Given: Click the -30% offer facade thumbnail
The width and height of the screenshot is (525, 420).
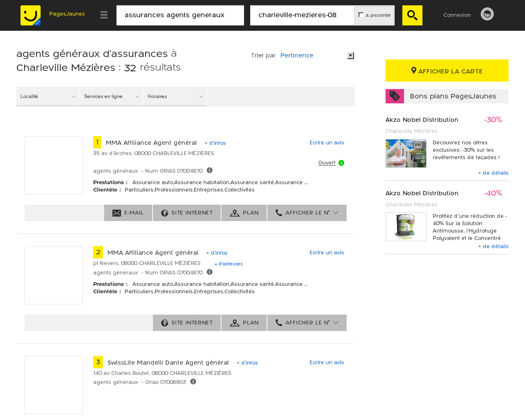Looking at the screenshot, I should pos(406,153).
